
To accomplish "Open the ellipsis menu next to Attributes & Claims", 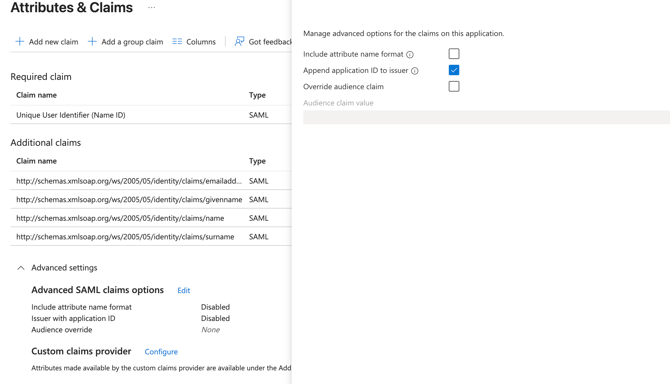I will tap(152, 8).
